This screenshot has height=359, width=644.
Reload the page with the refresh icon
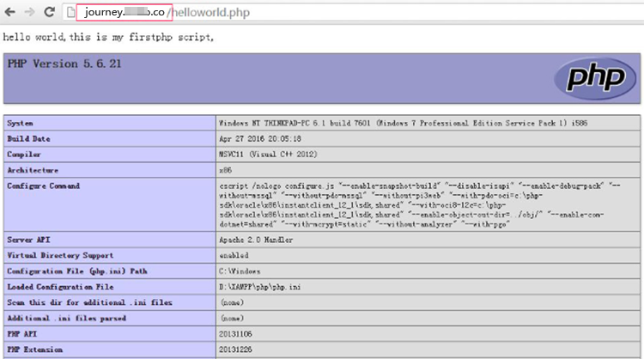[x=51, y=12]
